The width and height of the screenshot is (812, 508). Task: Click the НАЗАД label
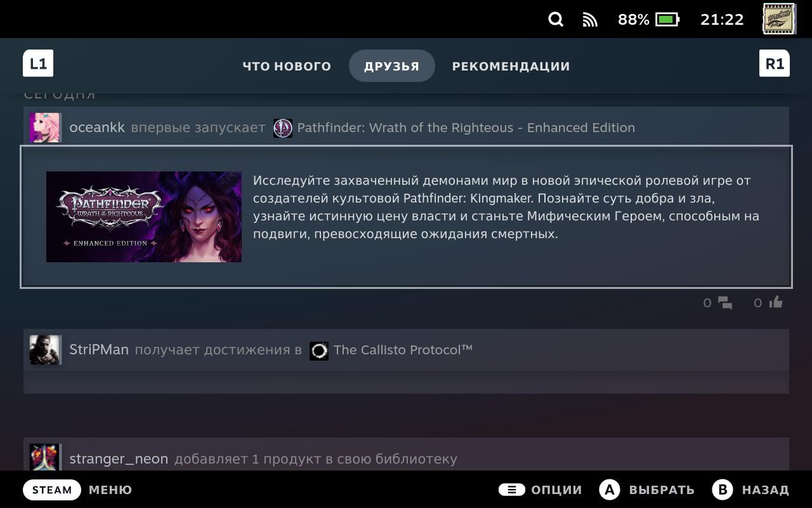tap(766, 490)
